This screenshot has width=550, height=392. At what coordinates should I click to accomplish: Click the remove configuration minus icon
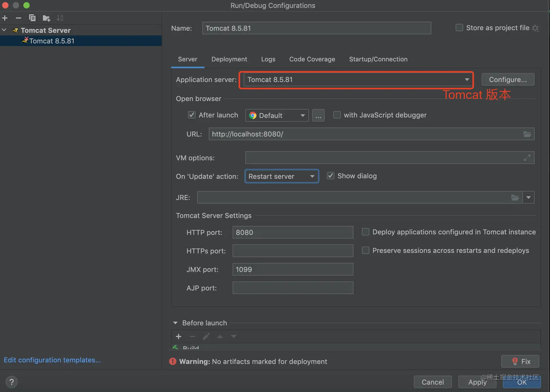point(19,18)
